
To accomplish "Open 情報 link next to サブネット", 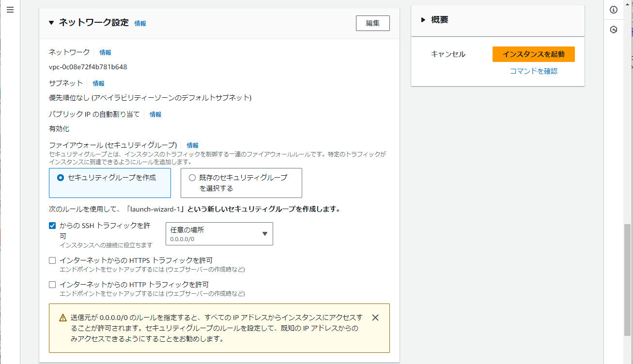I will click(98, 83).
